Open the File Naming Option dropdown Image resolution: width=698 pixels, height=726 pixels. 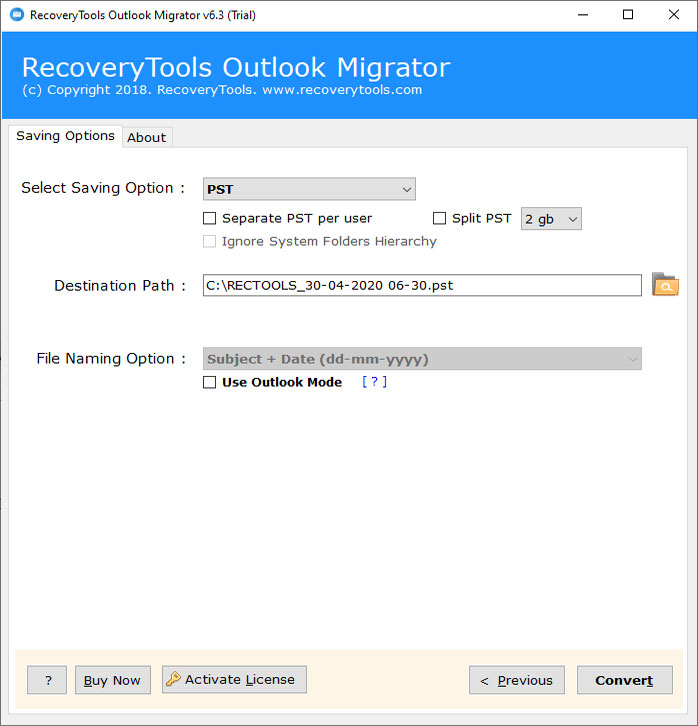click(x=422, y=359)
